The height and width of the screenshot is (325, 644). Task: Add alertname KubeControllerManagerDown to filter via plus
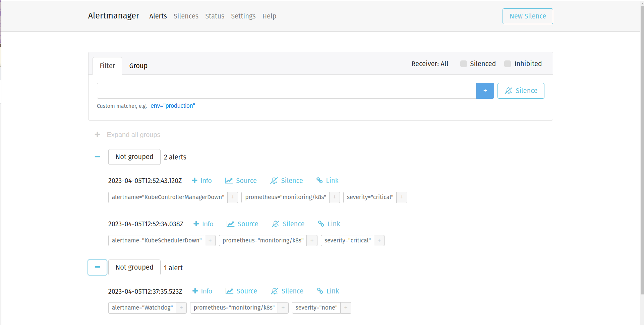233,197
